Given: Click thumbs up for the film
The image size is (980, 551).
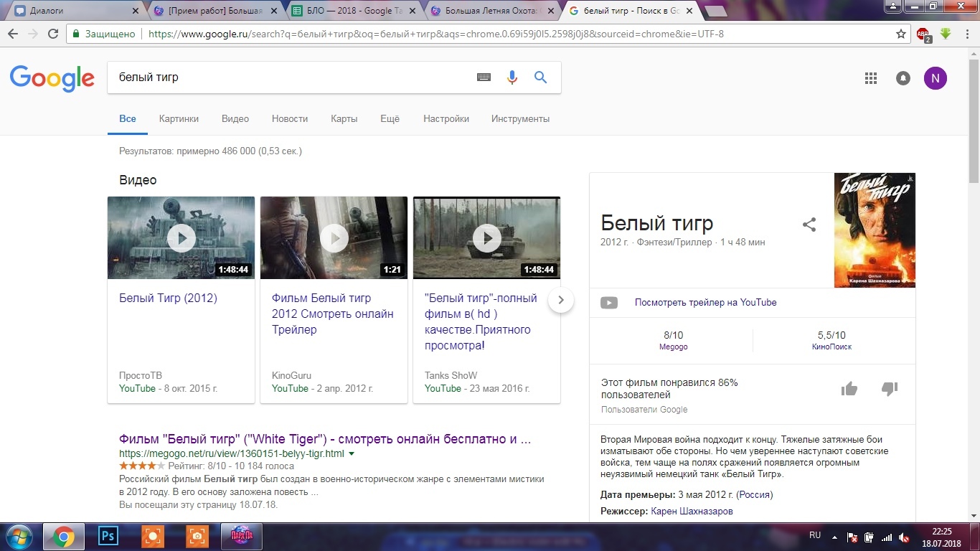Looking at the screenshot, I should pyautogui.click(x=849, y=389).
